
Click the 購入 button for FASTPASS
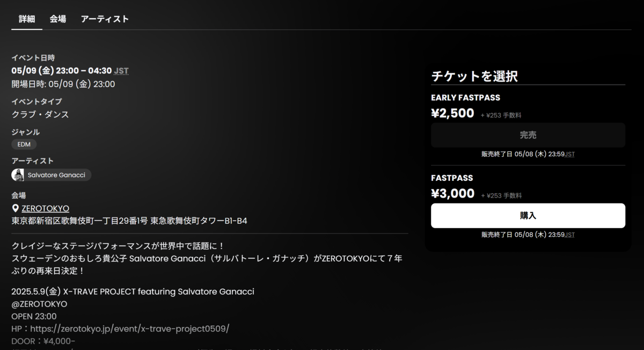pyautogui.click(x=528, y=216)
